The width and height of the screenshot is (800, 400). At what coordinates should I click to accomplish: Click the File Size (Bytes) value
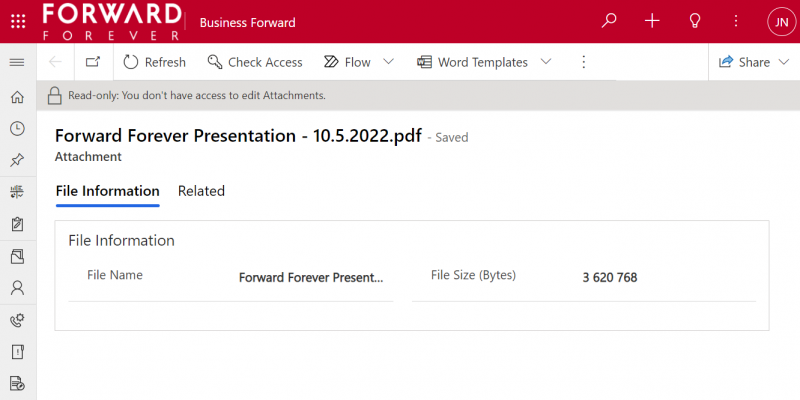pos(610,278)
